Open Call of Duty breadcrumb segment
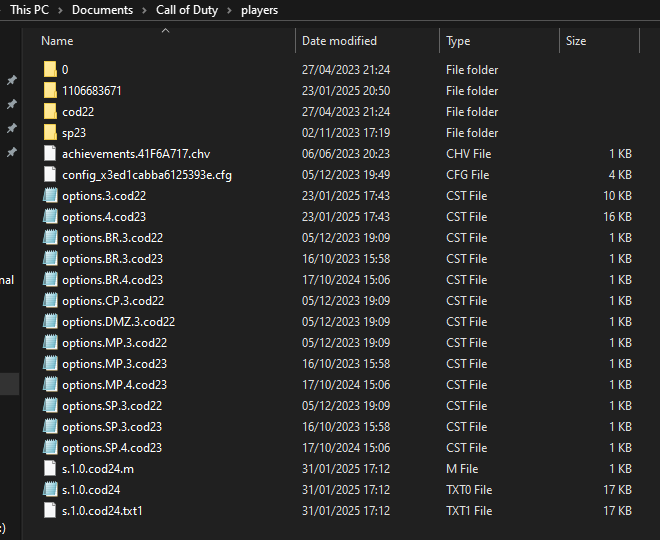This screenshot has width=660, height=540. 187,10
